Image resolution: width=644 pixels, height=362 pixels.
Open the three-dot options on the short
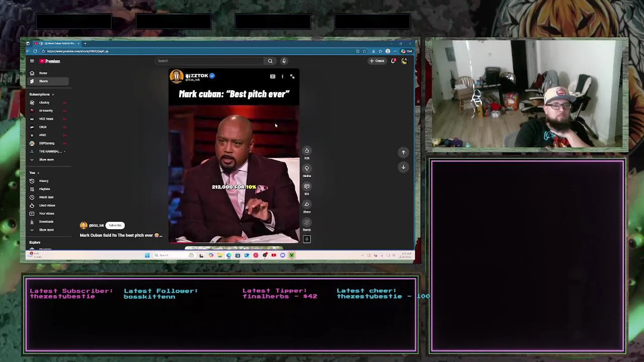pyautogui.click(x=282, y=76)
